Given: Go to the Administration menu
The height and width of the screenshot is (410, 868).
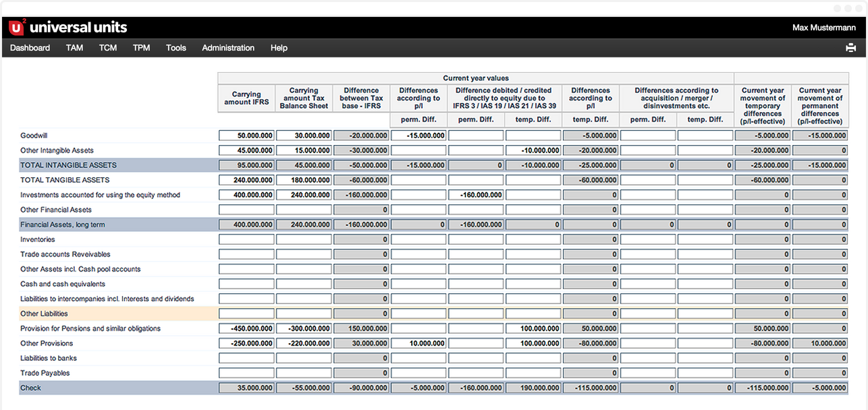Looking at the screenshot, I should pyautogui.click(x=228, y=48).
